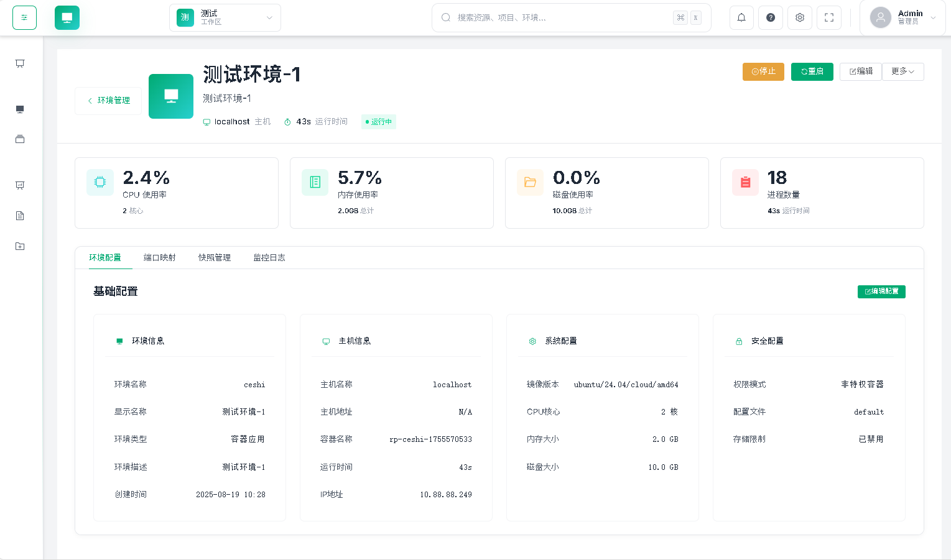Click the host icon beside localhost 主机
Viewport: 951px width, 560px height.
206,122
